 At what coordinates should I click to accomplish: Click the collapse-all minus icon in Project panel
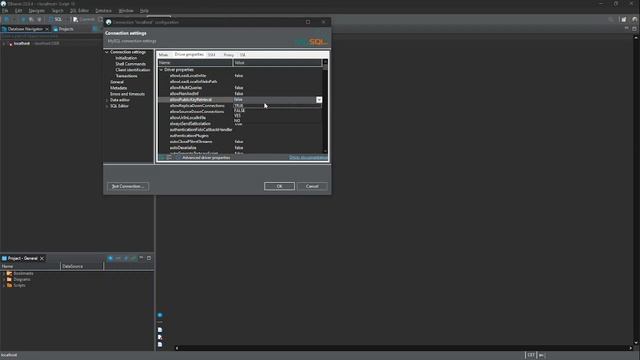click(x=118, y=258)
